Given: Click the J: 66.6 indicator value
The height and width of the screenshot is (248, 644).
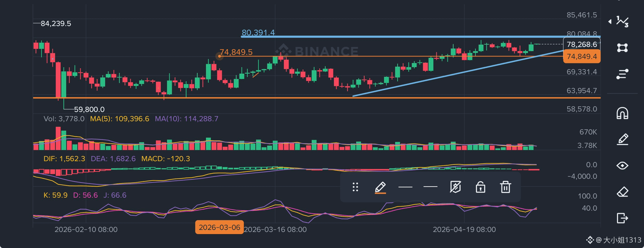Looking at the screenshot, I should point(115,195).
